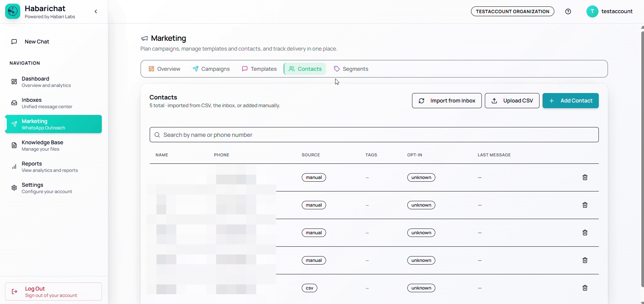Click Import from Inbox button
The image size is (644, 304).
tap(447, 101)
